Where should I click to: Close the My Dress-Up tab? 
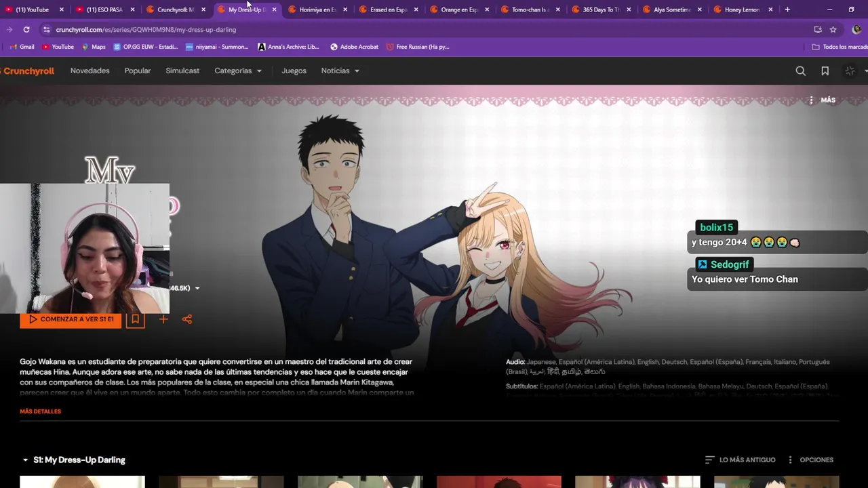(274, 9)
